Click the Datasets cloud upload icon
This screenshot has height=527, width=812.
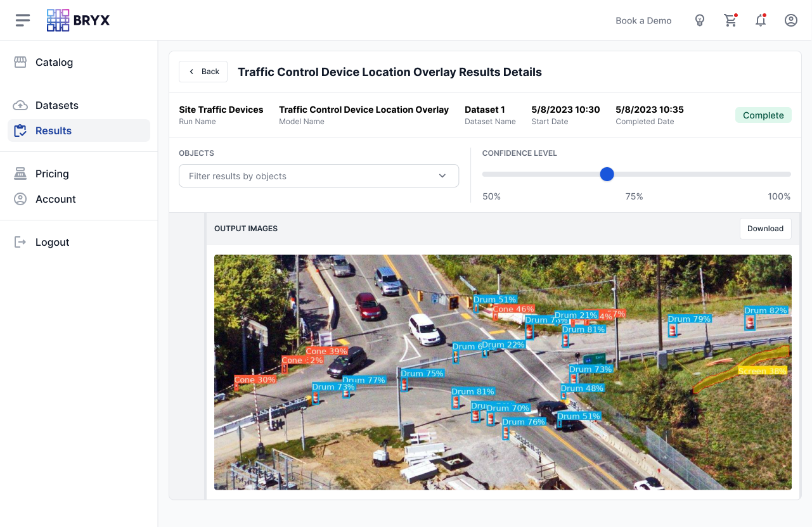pyautogui.click(x=20, y=105)
